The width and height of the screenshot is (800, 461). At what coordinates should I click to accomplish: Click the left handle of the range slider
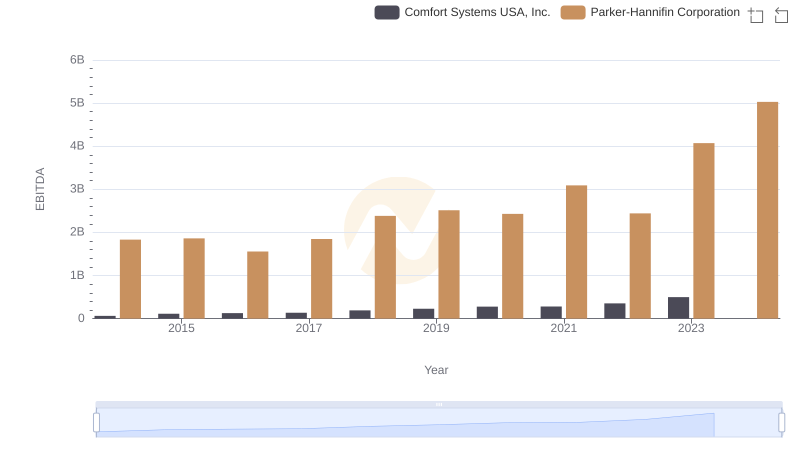[96, 423]
